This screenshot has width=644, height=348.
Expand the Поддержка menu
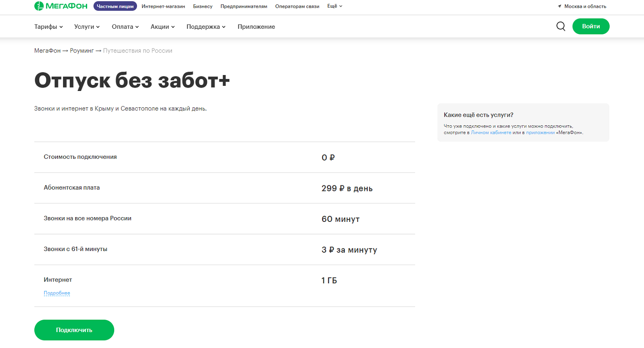(206, 27)
